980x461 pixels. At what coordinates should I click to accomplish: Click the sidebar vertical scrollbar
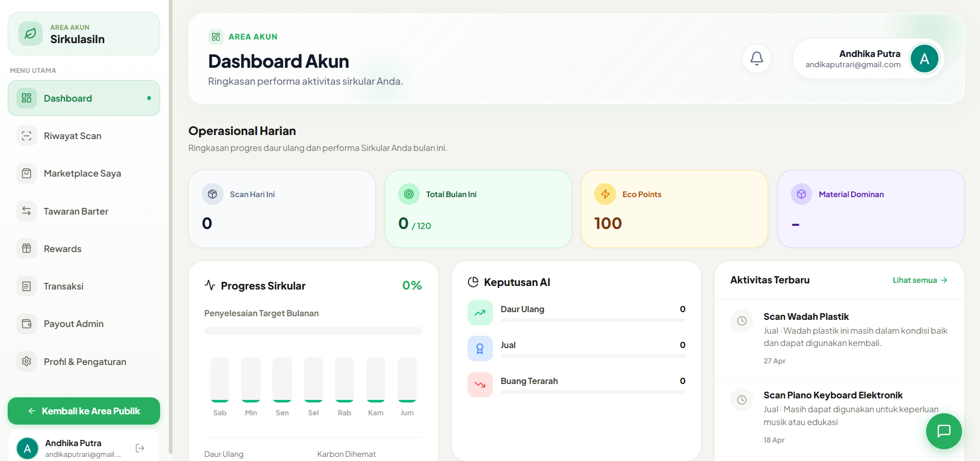point(170,226)
